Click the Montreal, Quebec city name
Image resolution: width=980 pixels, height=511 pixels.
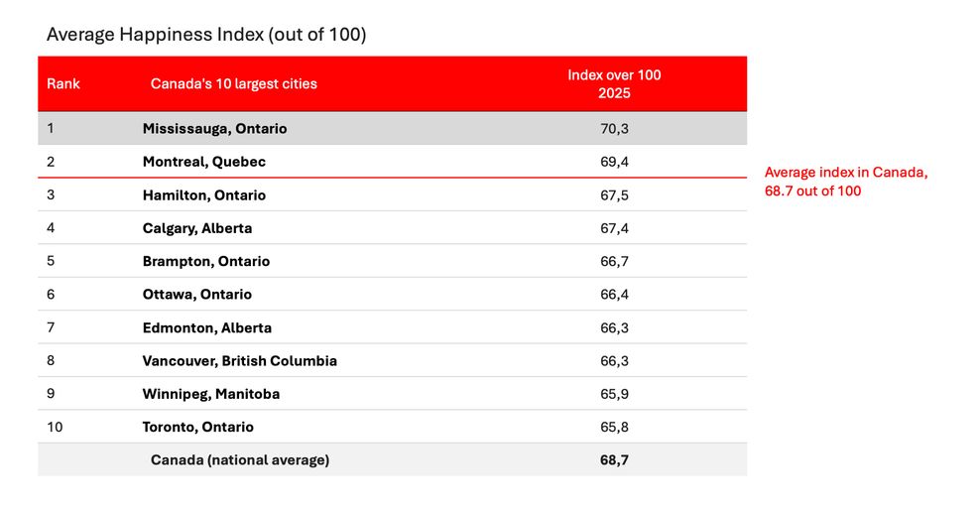pyautogui.click(x=204, y=162)
